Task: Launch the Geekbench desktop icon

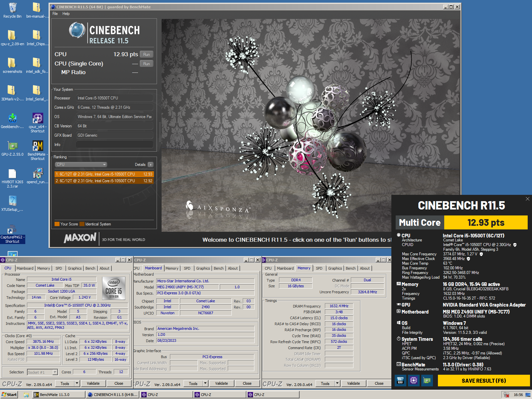Action: [12, 121]
